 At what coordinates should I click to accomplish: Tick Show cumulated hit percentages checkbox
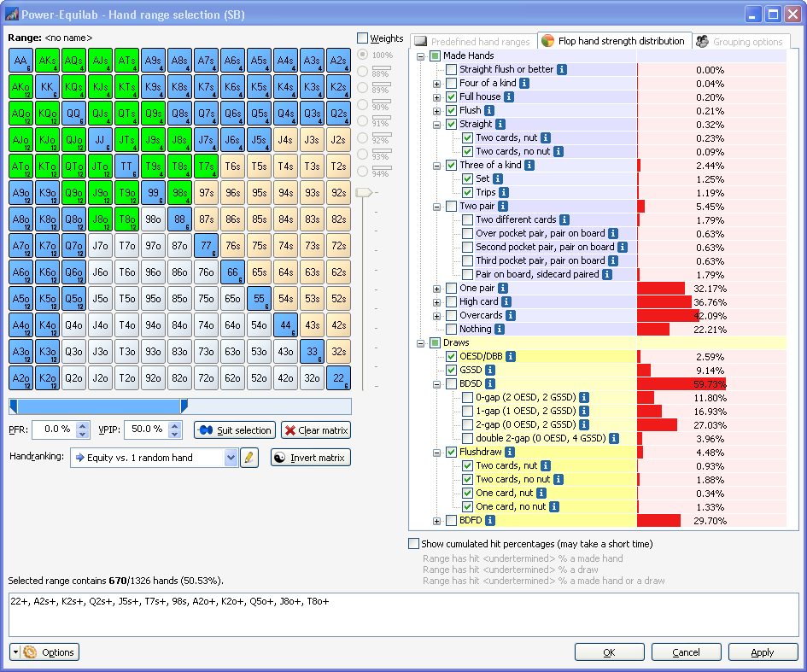[x=413, y=544]
